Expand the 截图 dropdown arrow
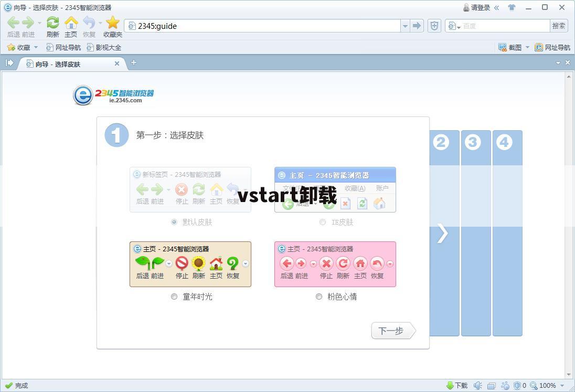575x392 pixels. tap(528, 47)
